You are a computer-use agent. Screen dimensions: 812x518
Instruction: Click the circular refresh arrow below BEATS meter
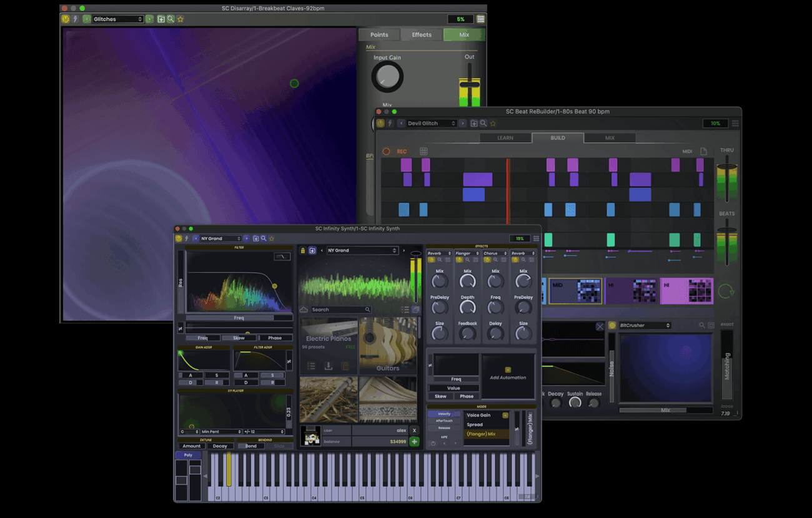click(x=726, y=291)
